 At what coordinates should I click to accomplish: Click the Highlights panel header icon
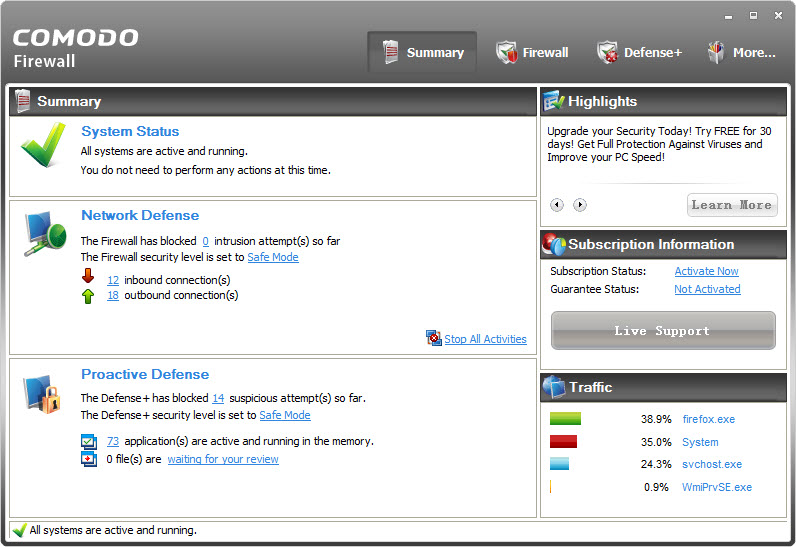click(553, 101)
